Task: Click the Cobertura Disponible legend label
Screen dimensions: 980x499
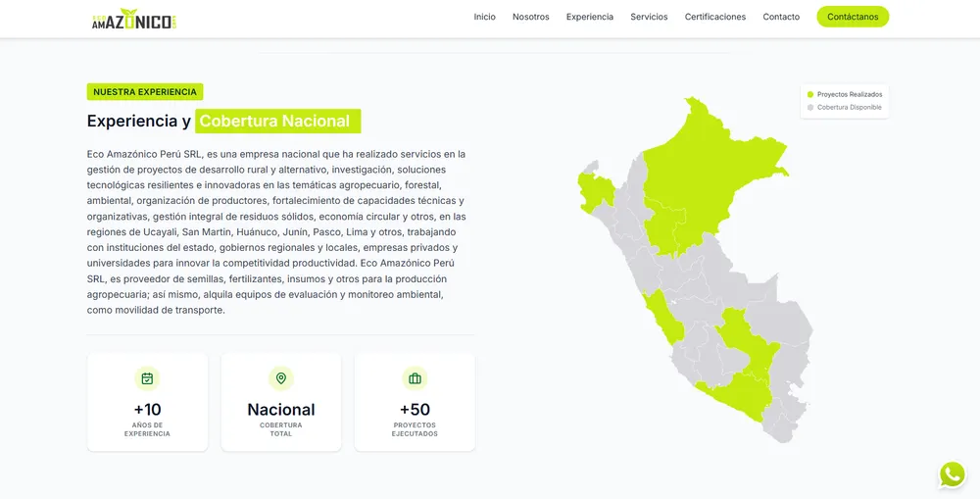Action: point(850,108)
